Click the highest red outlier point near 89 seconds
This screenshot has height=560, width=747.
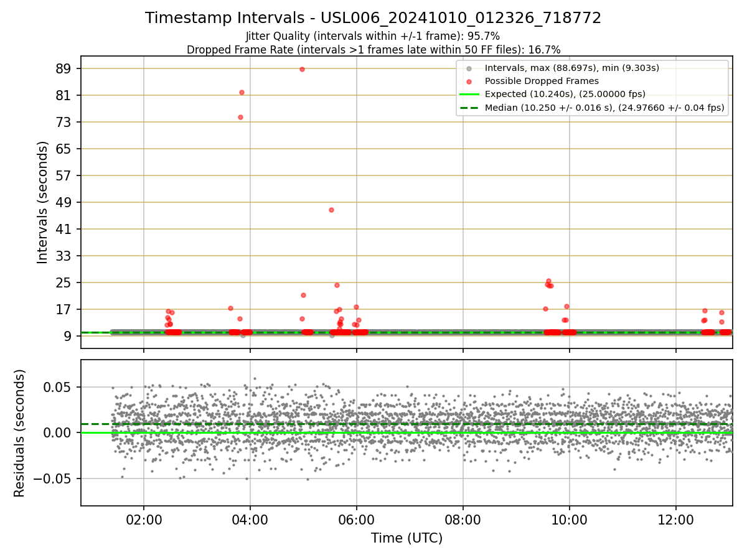302,69
